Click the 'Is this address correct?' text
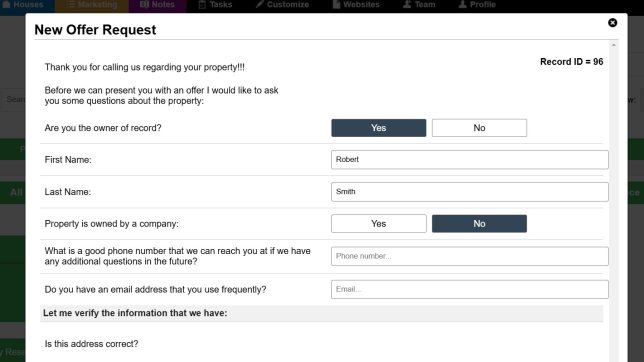 pyautogui.click(x=92, y=344)
